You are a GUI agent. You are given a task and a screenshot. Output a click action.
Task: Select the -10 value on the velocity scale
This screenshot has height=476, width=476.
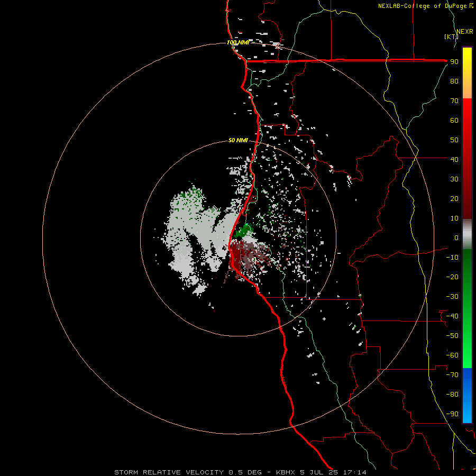452,258
